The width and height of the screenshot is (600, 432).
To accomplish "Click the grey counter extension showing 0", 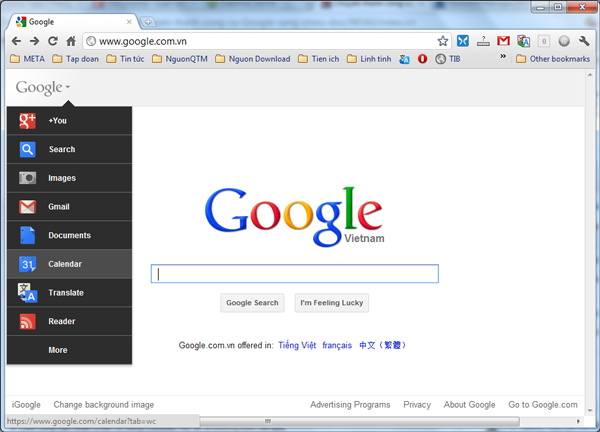I will [544, 41].
